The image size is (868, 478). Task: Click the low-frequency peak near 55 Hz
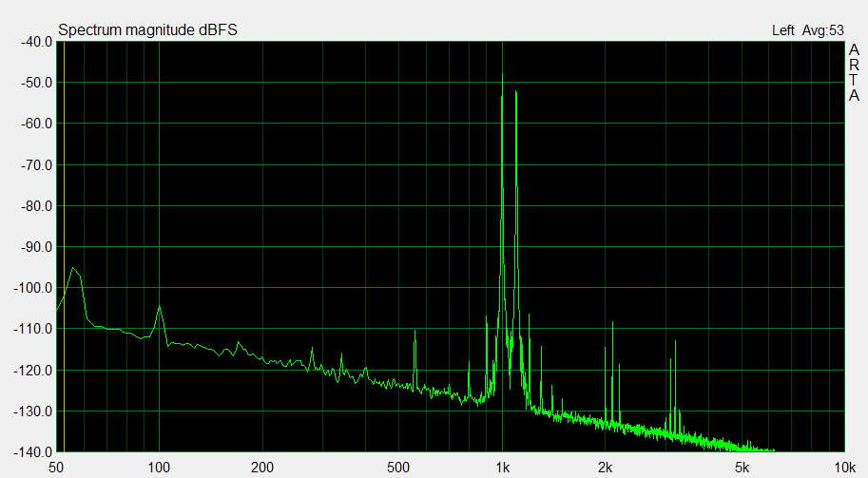point(73,268)
